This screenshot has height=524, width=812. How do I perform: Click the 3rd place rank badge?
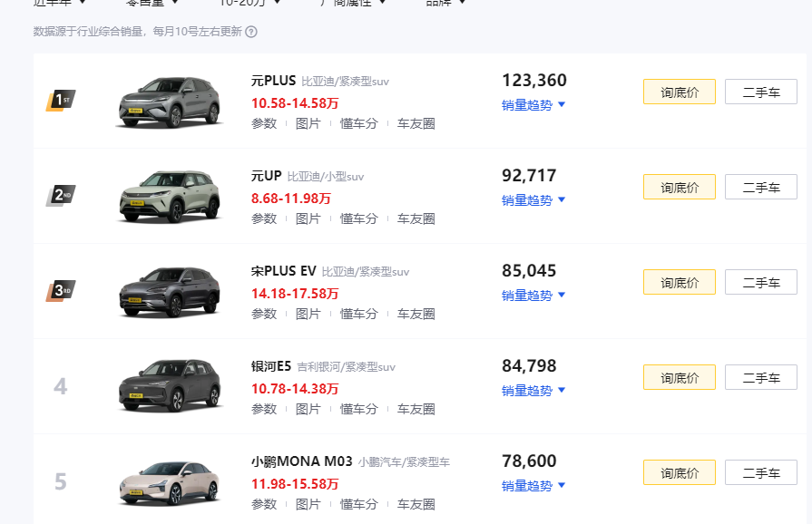click(60, 291)
